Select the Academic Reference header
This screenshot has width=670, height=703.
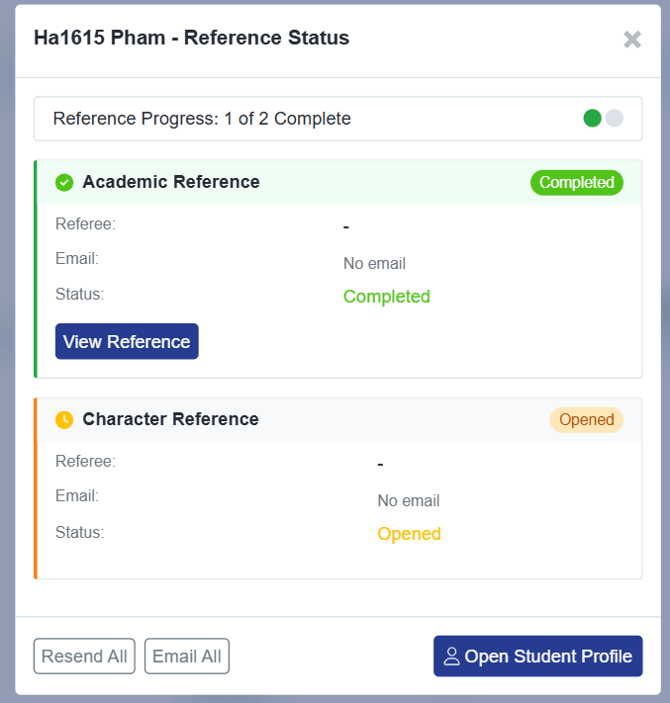(x=339, y=182)
